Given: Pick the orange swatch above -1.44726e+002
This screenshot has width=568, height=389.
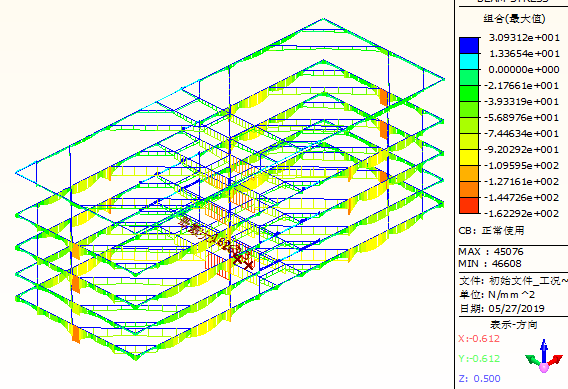Looking at the screenshot, I should (469, 189).
